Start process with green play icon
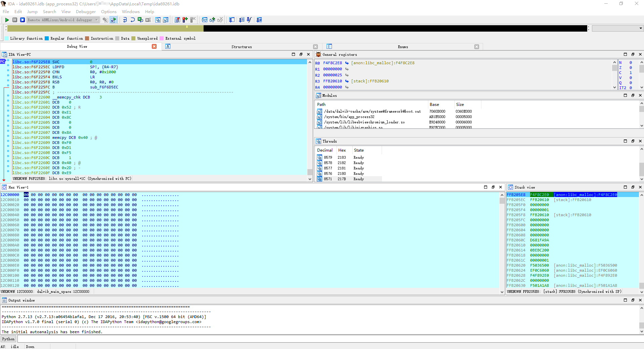Viewport: 644px width, 349px height. [x=7, y=20]
